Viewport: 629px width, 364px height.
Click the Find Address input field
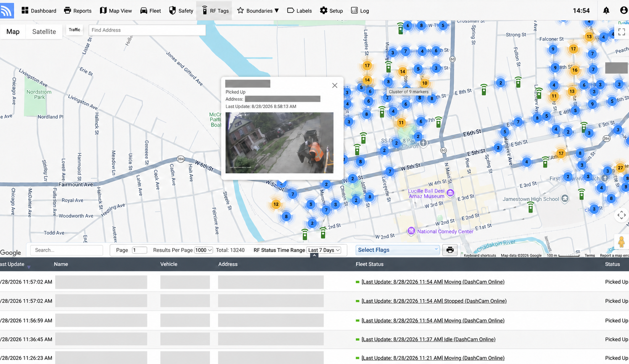[147, 30]
